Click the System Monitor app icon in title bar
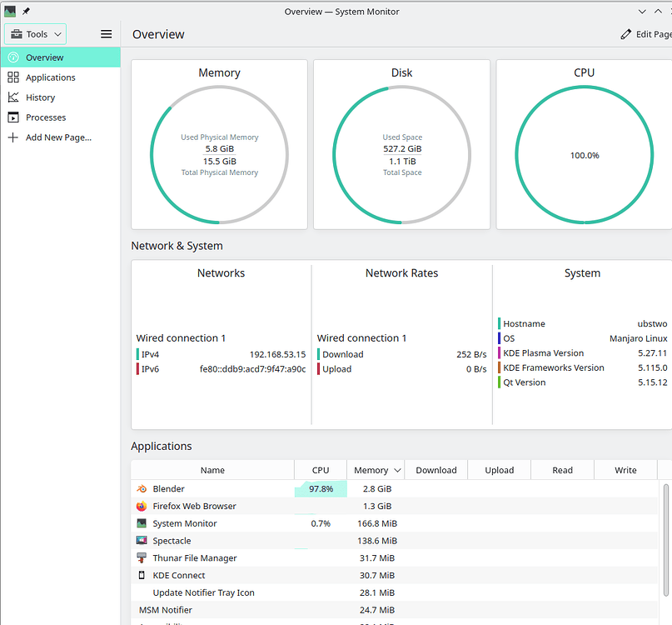This screenshot has width=672, height=625. click(x=10, y=11)
